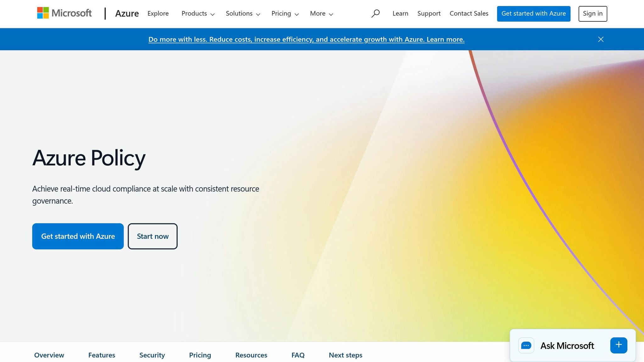This screenshot has width=644, height=362.
Task: Jump to the Features section tab
Action: point(102,355)
